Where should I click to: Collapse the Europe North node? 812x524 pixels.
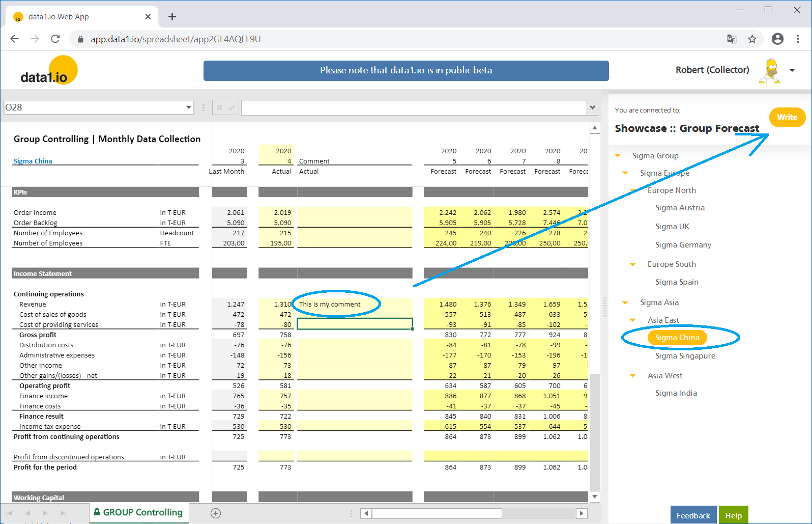pyautogui.click(x=633, y=190)
